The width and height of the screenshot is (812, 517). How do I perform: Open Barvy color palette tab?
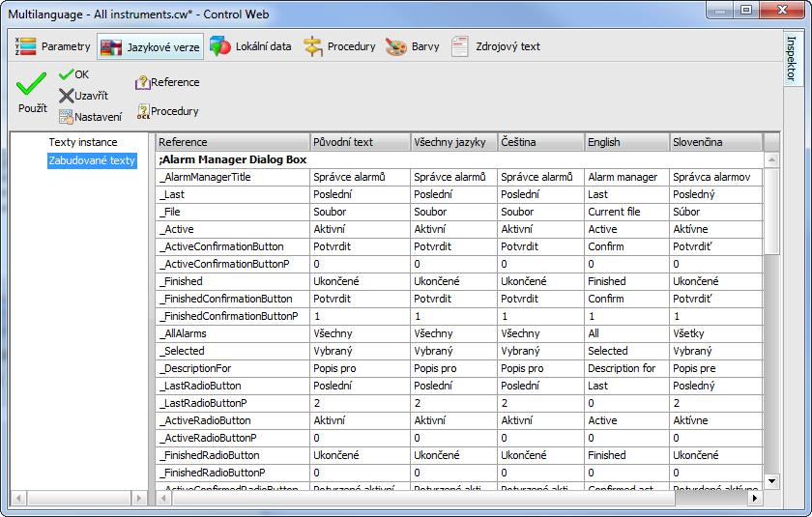(413, 46)
